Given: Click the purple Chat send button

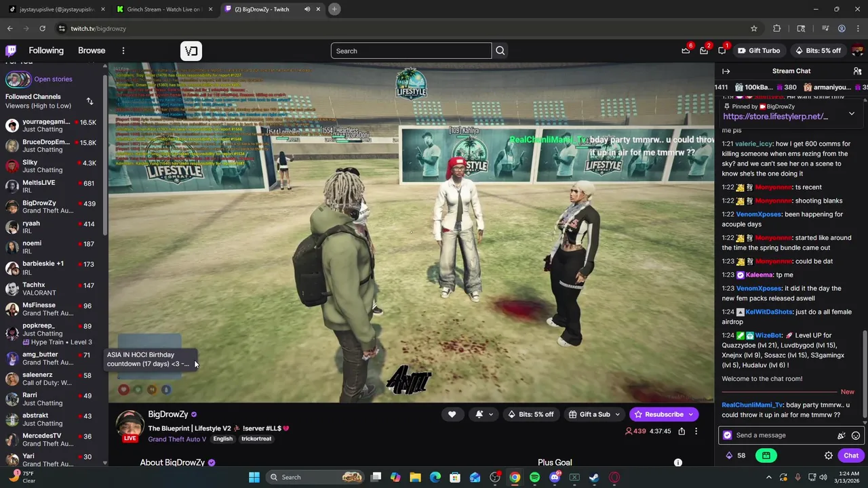Looking at the screenshot, I should click(x=851, y=455).
